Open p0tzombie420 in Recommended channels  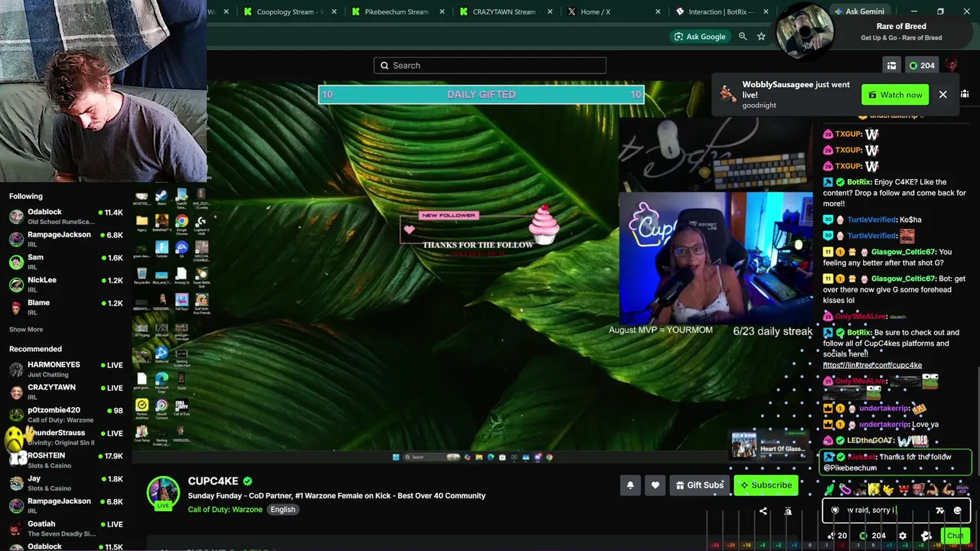[x=66, y=415]
